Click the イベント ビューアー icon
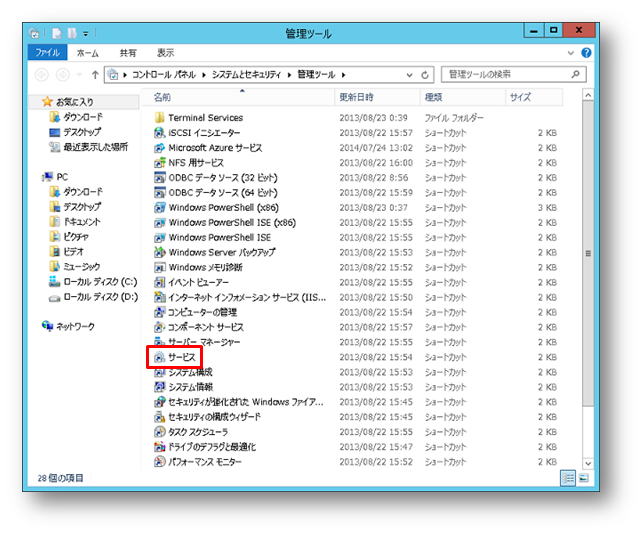Viewport: 642px width, 534px height. [x=159, y=282]
